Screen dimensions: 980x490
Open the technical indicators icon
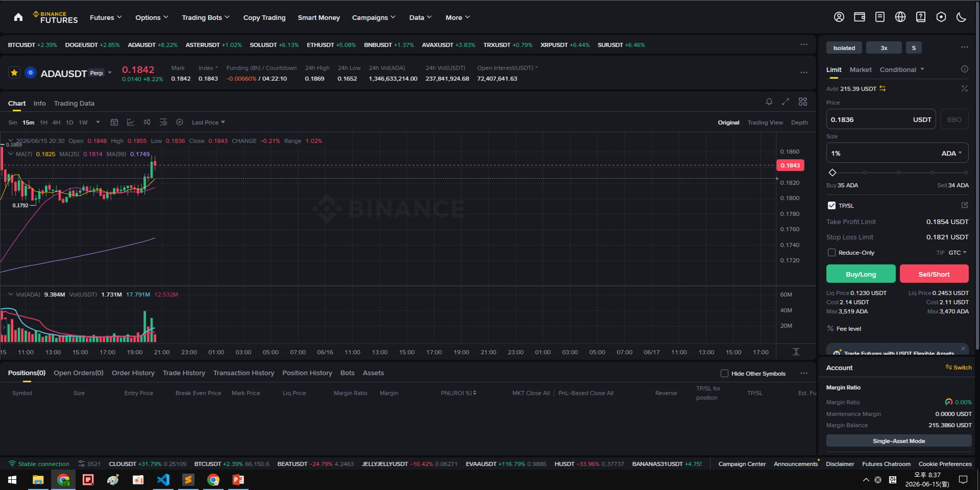tap(130, 122)
